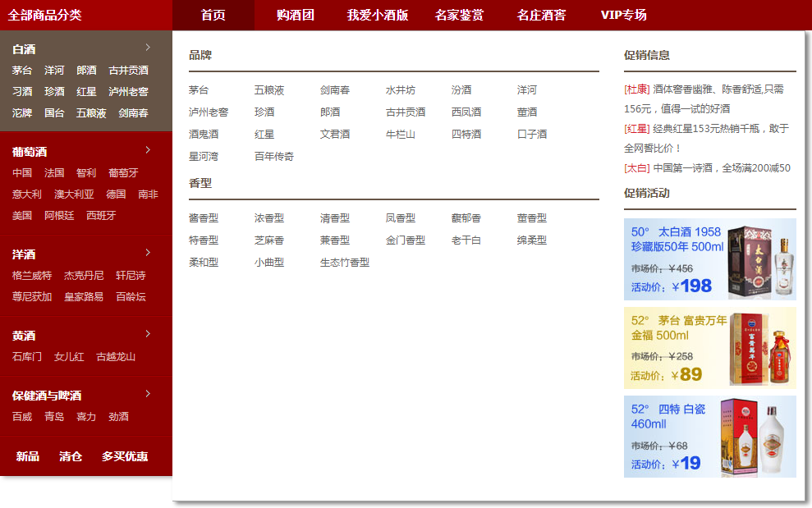Select 百威 under 保健酒与啤酒
The height and width of the screenshot is (508, 812).
[x=21, y=417]
